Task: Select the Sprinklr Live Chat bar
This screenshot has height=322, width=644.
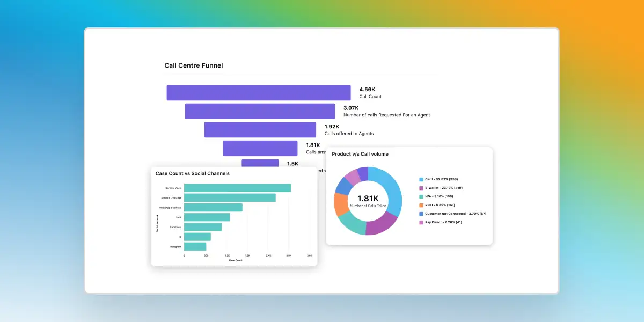Action: click(x=230, y=197)
